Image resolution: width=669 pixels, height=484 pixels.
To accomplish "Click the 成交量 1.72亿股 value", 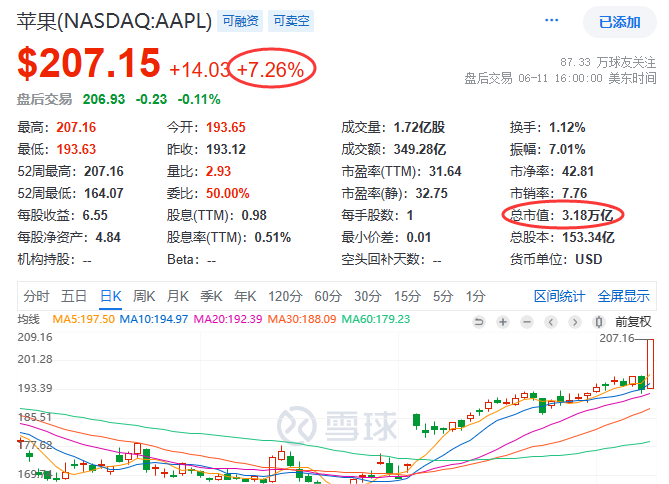I will (419, 127).
